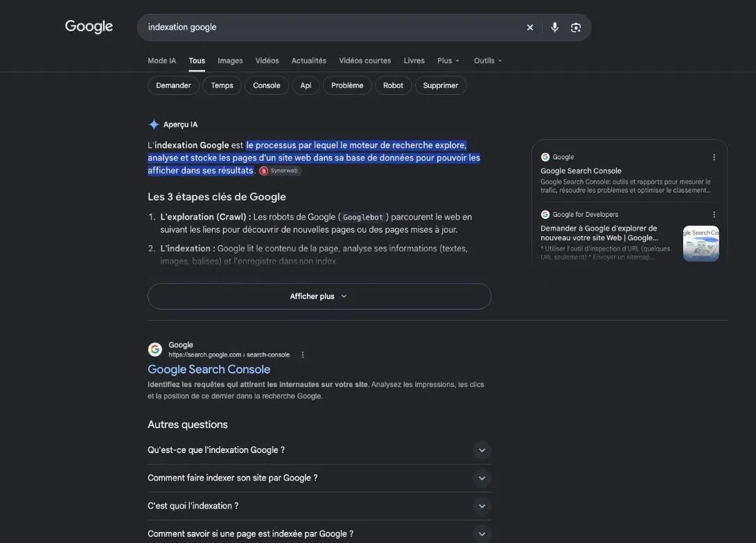The height and width of the screenshot is (543, 756).
Task: Select the Tous tab
Action: (x=197, y=61)
